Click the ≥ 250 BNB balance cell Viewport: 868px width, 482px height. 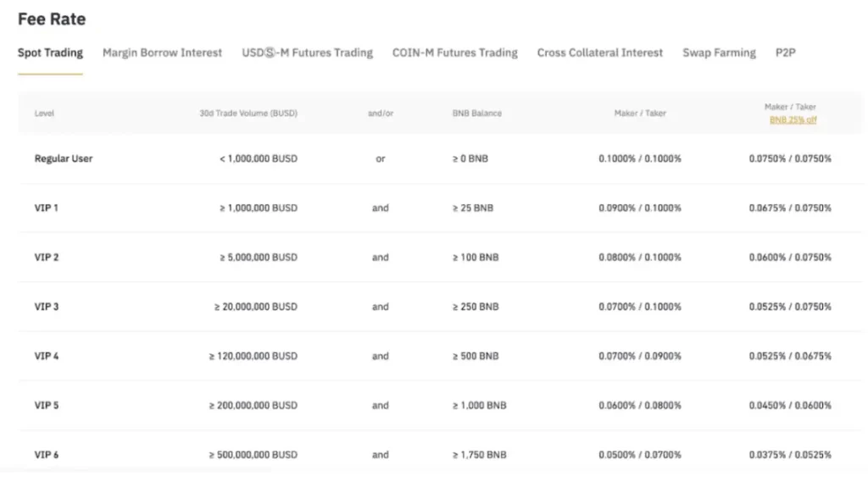476,307
